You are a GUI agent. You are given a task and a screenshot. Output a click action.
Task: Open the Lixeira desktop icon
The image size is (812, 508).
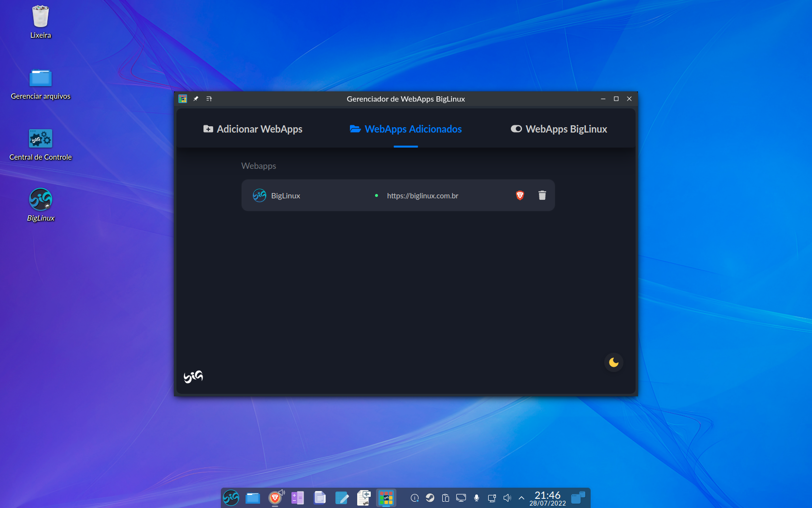[41, 22]
